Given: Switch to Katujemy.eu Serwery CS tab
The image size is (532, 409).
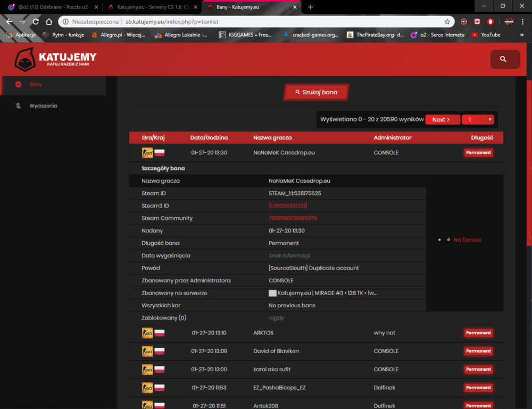Looking at the screenshot, I should (153, 7).
